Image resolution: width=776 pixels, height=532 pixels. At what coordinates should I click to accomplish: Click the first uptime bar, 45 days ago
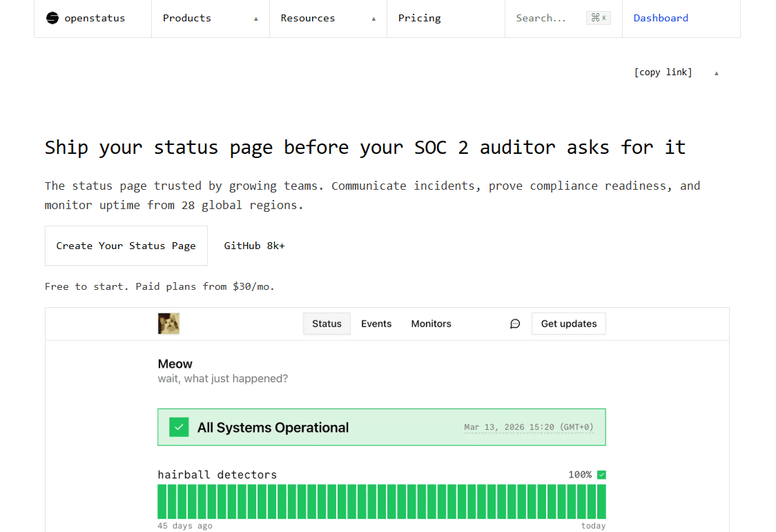(x=162, y=502)
